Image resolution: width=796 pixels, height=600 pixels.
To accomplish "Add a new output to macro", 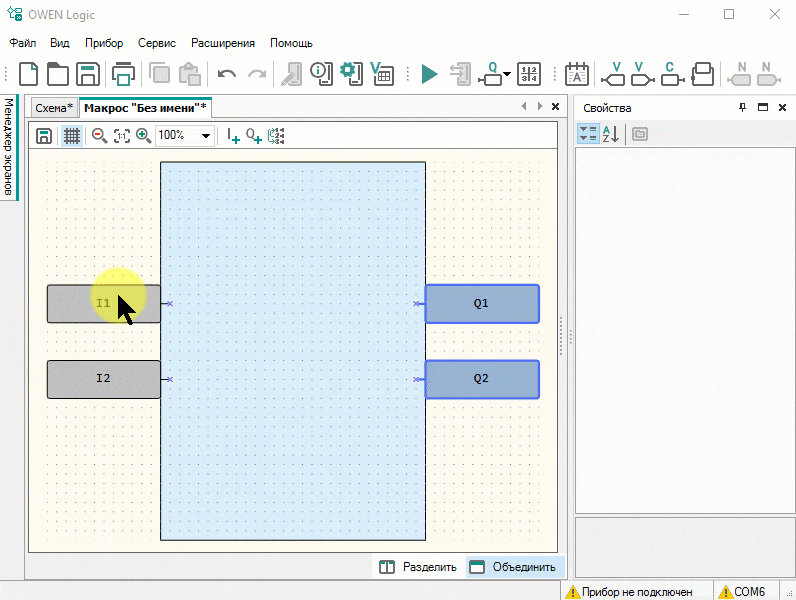I will click(x=254, y=135).
